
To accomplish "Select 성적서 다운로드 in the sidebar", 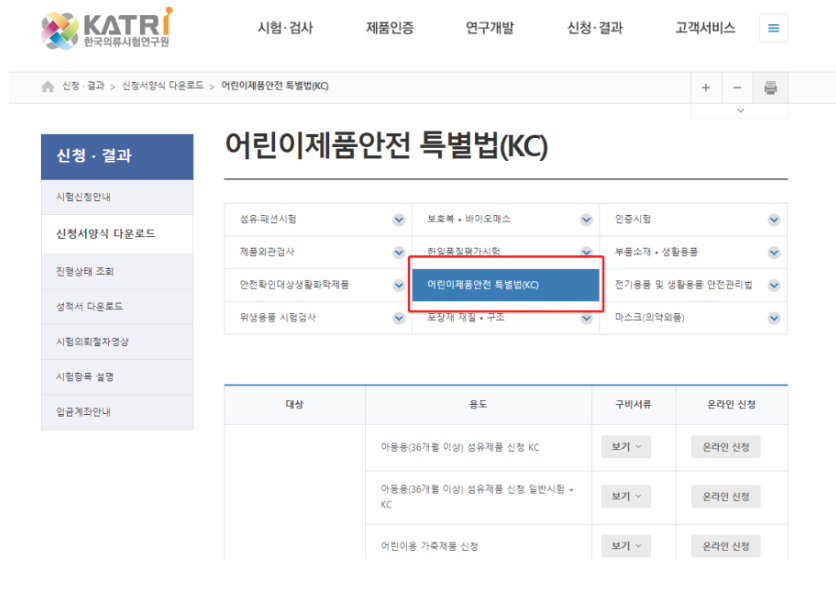I will (x=117, y=306).
